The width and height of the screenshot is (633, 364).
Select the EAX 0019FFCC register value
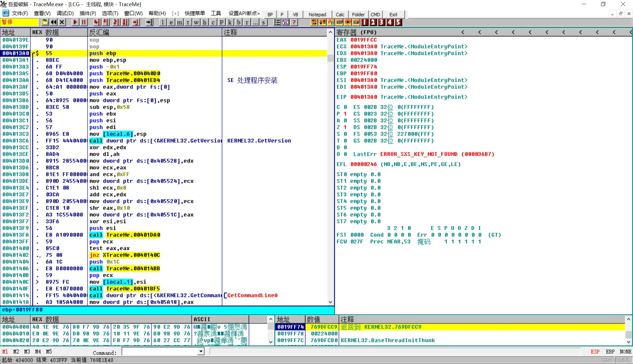[363, 40]
